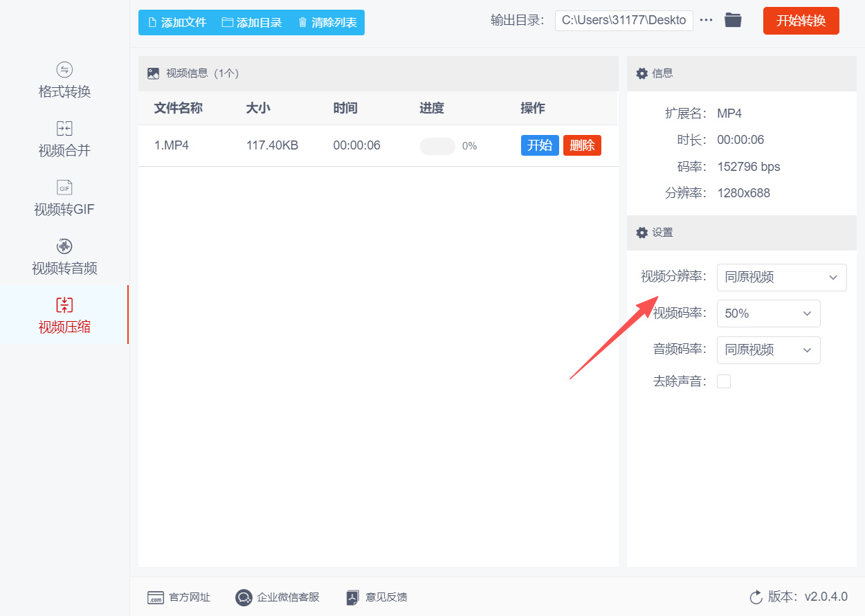Click 添加文件 to add a file
Viewport: 865px width, 616px height.
(177, 22)
